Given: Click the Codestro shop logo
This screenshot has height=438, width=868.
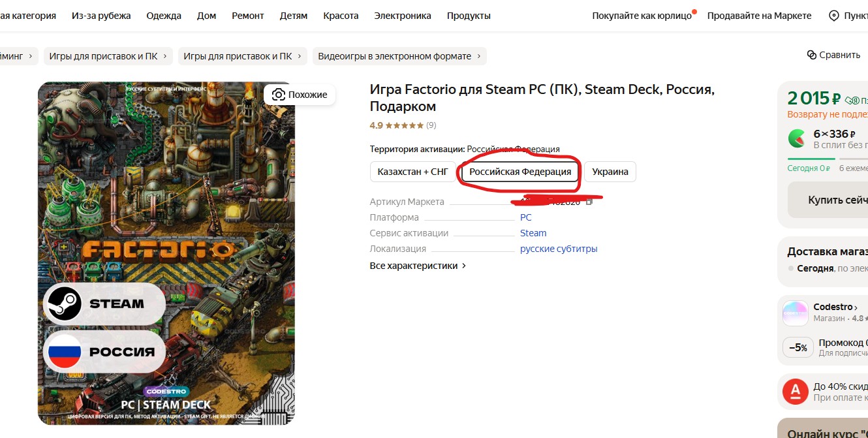Looking at the screenshot, I should pos(796,313).
